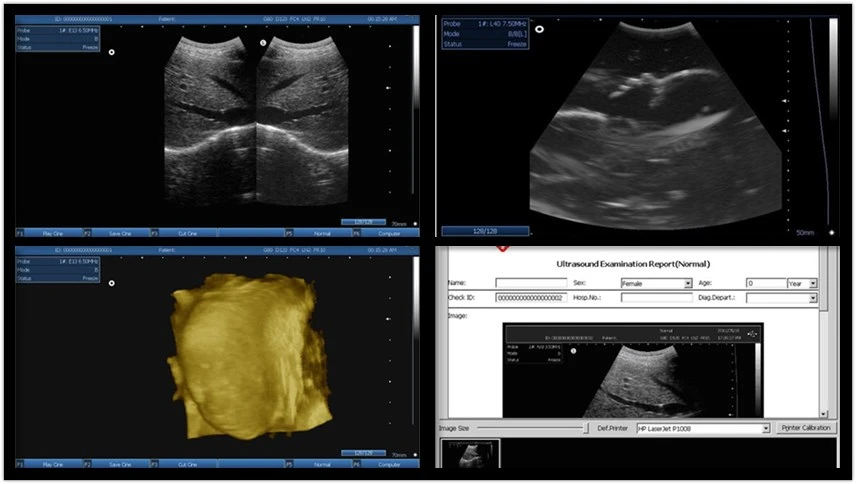856x484 pixels.
Task: Click Save One in the dual-liver panel
Action: (x=120, y=233)
